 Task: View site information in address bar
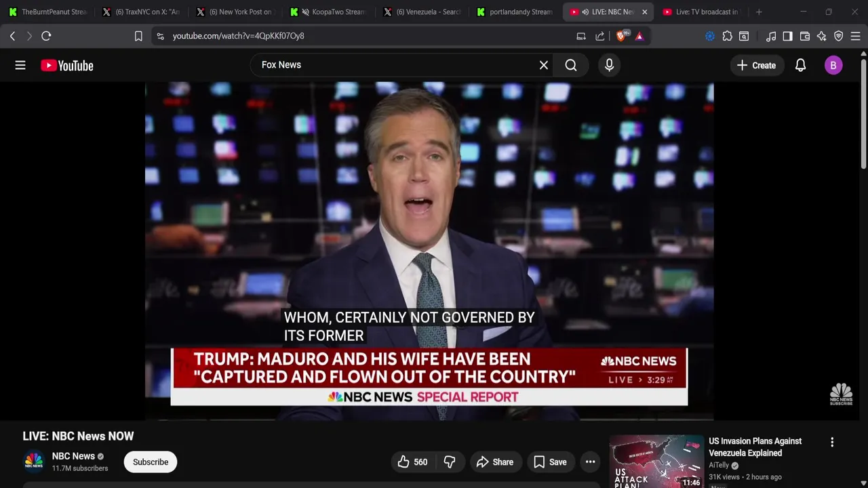[160, 36]
